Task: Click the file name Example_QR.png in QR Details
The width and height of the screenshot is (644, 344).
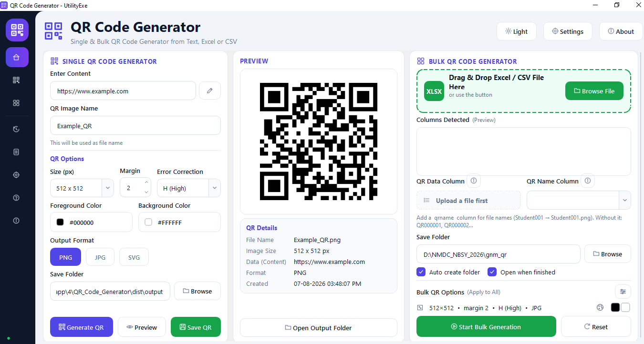Action: point(317,240)
